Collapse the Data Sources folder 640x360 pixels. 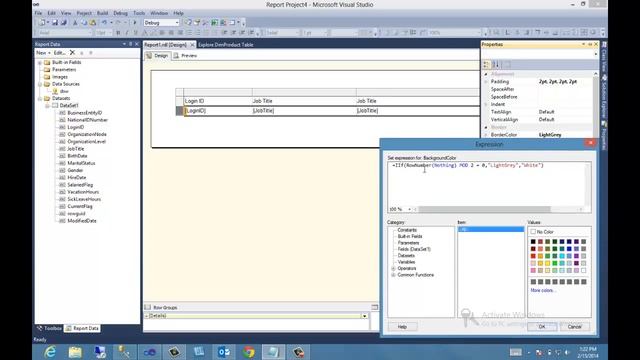tap(40, 84)
